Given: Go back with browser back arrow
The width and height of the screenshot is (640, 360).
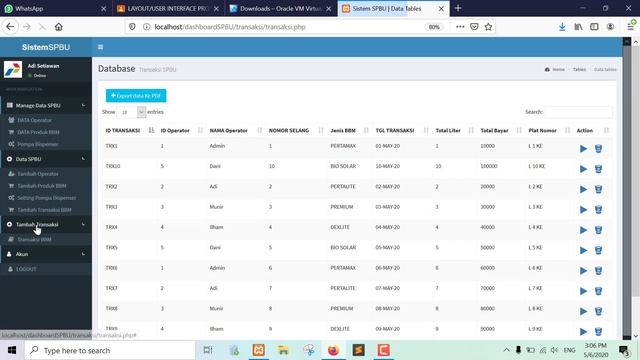Looking at the screenshot, I should [10, 27].
